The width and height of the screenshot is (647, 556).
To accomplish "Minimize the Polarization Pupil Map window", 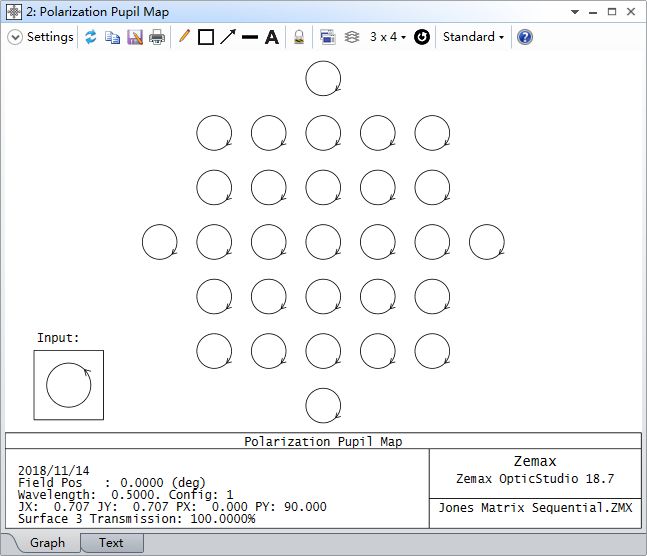I will point(593,12).
